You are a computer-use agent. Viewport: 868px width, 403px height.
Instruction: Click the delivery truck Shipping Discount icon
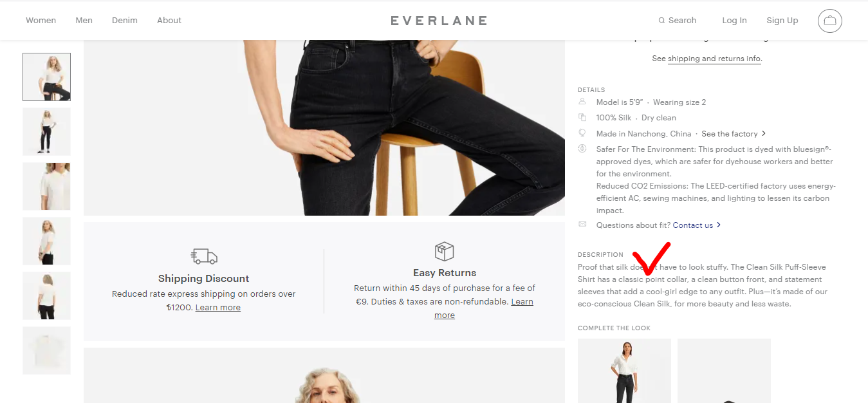[204, 256]
